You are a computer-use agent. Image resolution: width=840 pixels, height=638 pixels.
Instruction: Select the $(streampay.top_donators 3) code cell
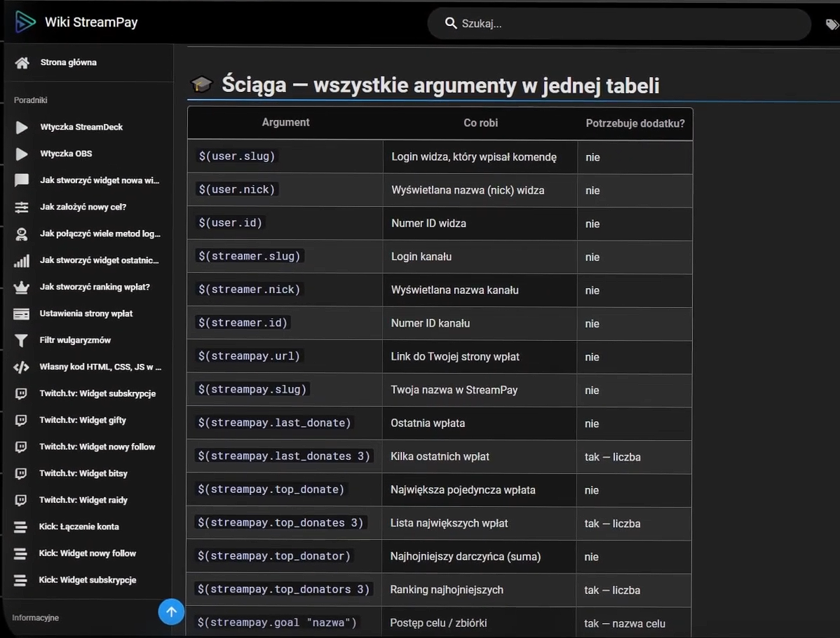tap(284, 589)
